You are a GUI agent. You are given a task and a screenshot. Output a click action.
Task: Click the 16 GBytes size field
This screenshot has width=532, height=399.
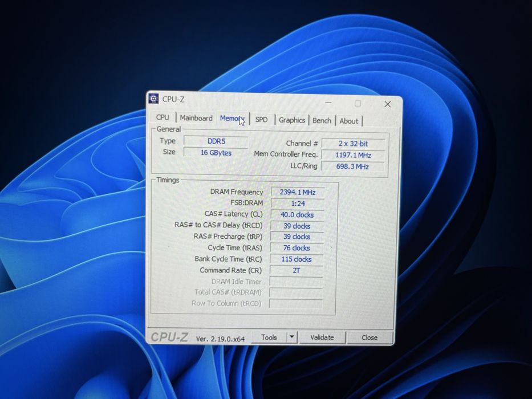point(216,153)
